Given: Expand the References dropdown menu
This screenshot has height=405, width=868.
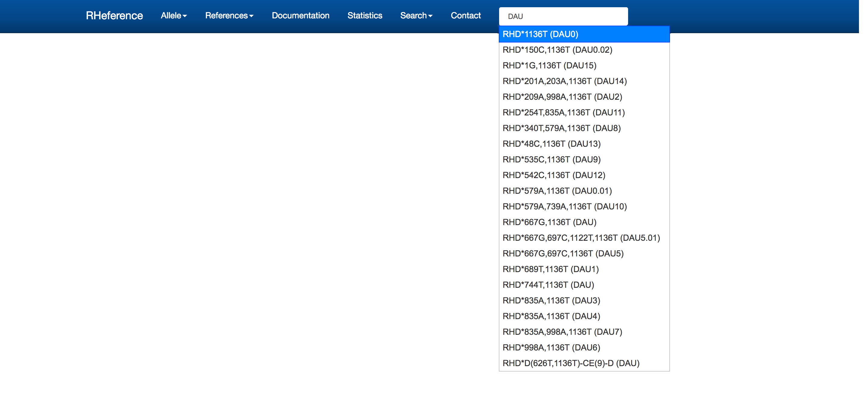Looking at the screenshot, I should (229, 15).
